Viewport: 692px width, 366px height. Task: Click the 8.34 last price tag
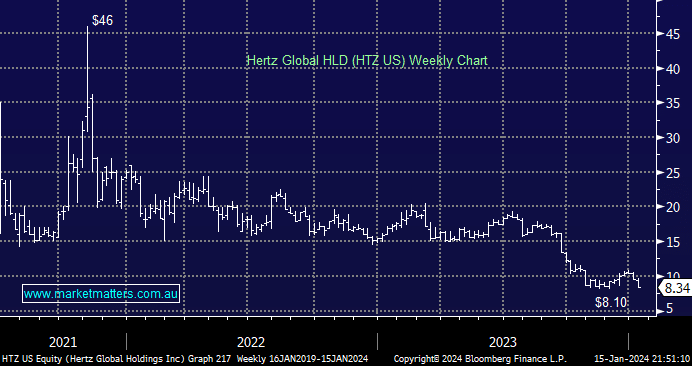click(676, 289)
